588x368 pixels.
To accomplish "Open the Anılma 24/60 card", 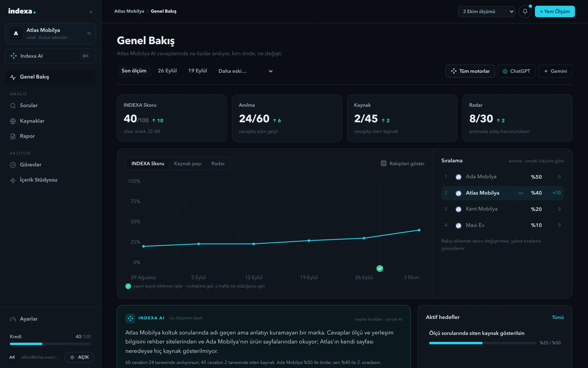I will [287, 118].
